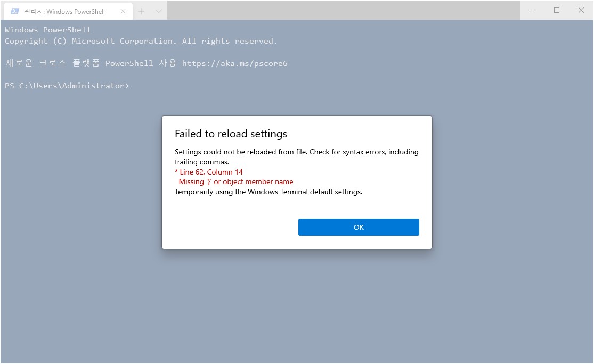Click the PowerShell icon on the tab

(15, 11)
